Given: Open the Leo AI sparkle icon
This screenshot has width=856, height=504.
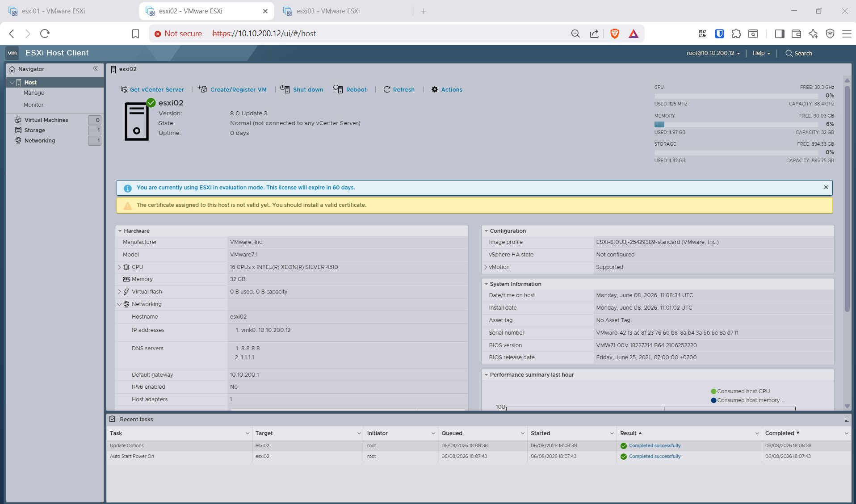Looking at the screenshot, I should tap(813, 34).
